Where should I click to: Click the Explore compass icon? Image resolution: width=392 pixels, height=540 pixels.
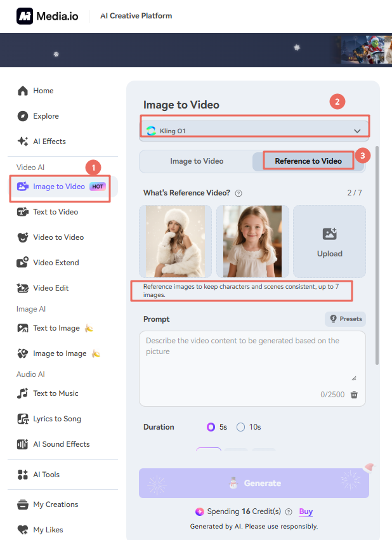23,116
